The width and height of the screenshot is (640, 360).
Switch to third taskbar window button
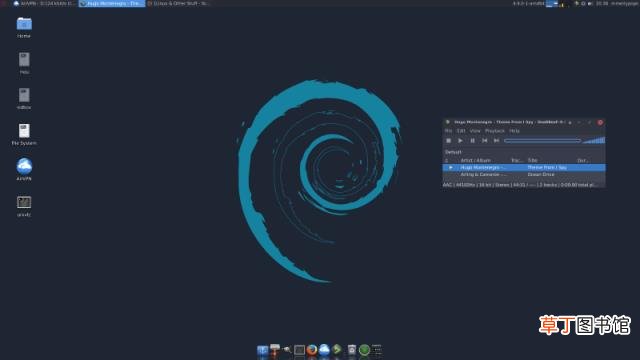pos(179,3)
